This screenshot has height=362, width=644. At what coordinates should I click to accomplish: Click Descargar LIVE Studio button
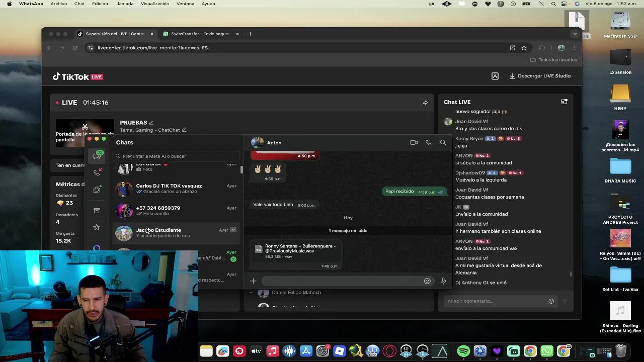tap(540, 76)
